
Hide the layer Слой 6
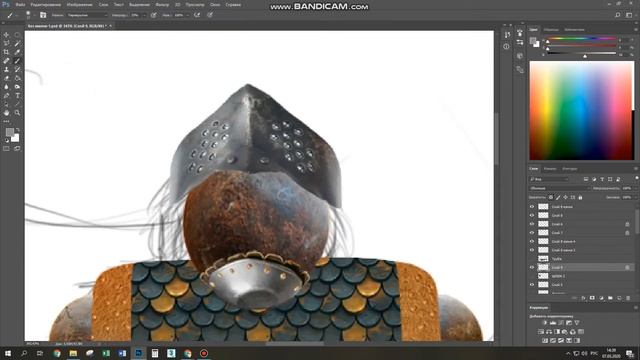click(532, 224)
